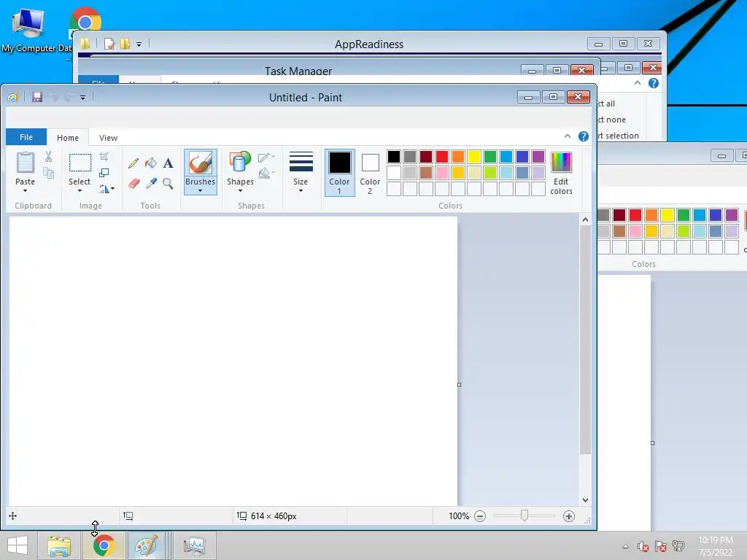
Task: Click the '100%' zoom level text
Action: (x=459, y=516)
